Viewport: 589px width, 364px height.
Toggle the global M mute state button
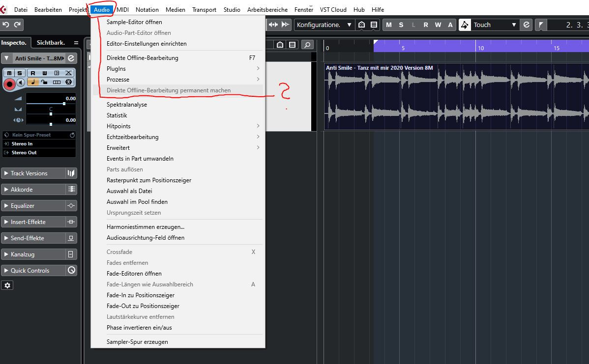[389, 25]
